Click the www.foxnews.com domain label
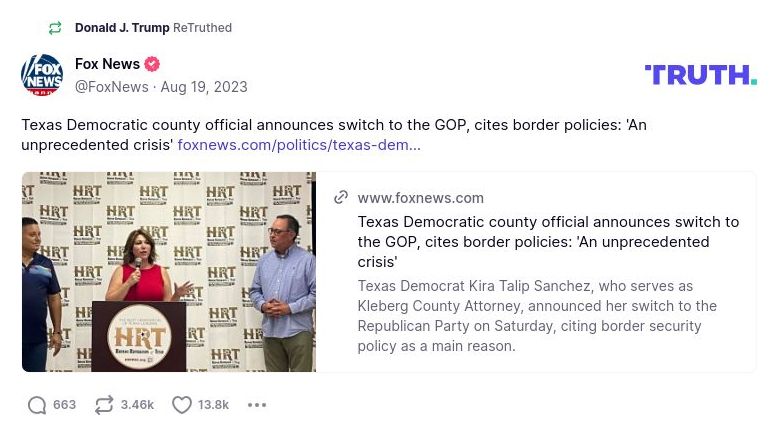The width and height of the screenshot is (778, 435). point(420,198)
